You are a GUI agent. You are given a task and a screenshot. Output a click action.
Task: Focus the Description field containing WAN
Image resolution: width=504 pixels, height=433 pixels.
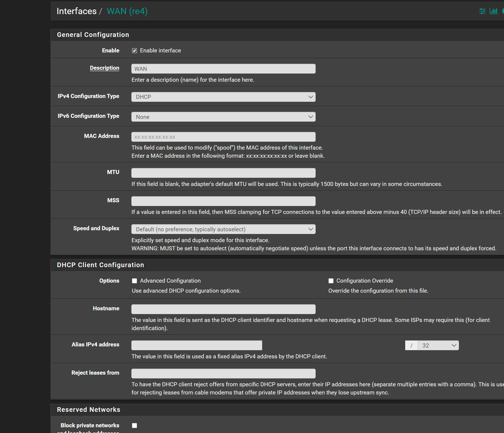(x=223, y=69)
